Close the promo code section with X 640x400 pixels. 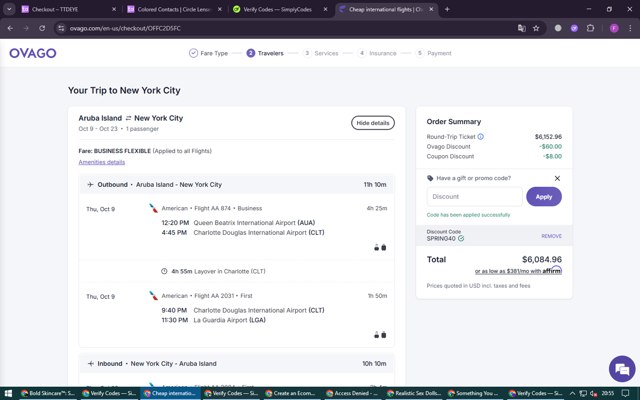557,178
